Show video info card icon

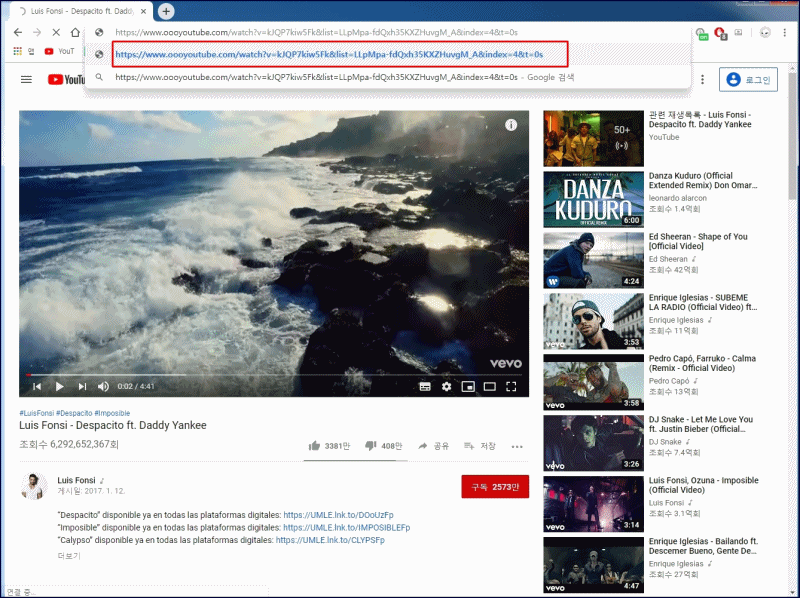pyautogui.click(x=511, y=125)
